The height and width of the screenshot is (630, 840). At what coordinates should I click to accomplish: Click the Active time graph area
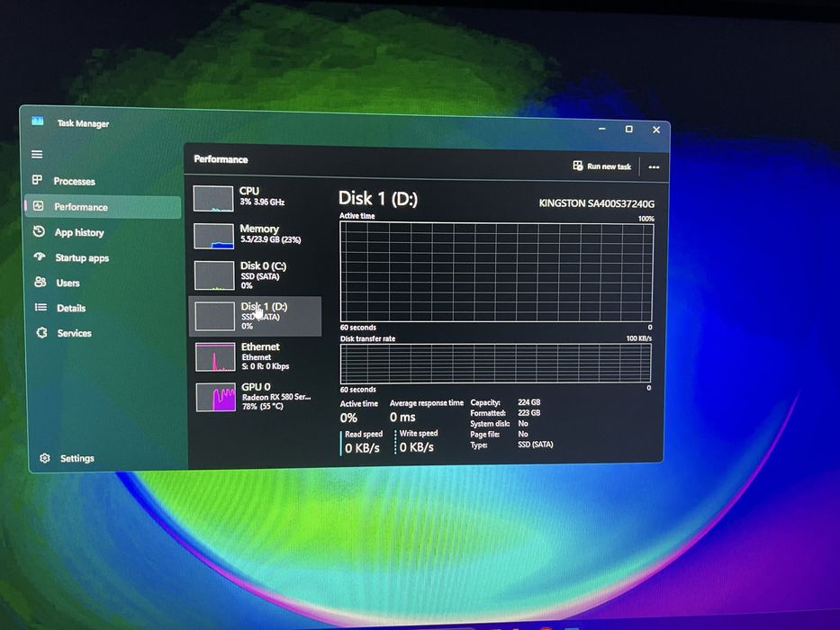tap(497, 272)
